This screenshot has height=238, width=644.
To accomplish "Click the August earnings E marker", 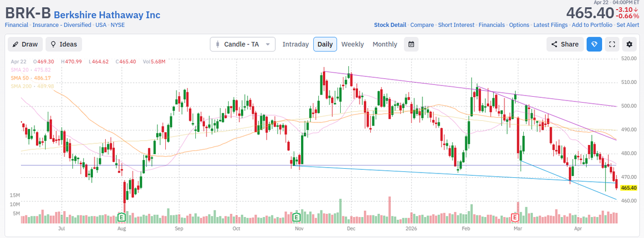I will click(121, 217).
